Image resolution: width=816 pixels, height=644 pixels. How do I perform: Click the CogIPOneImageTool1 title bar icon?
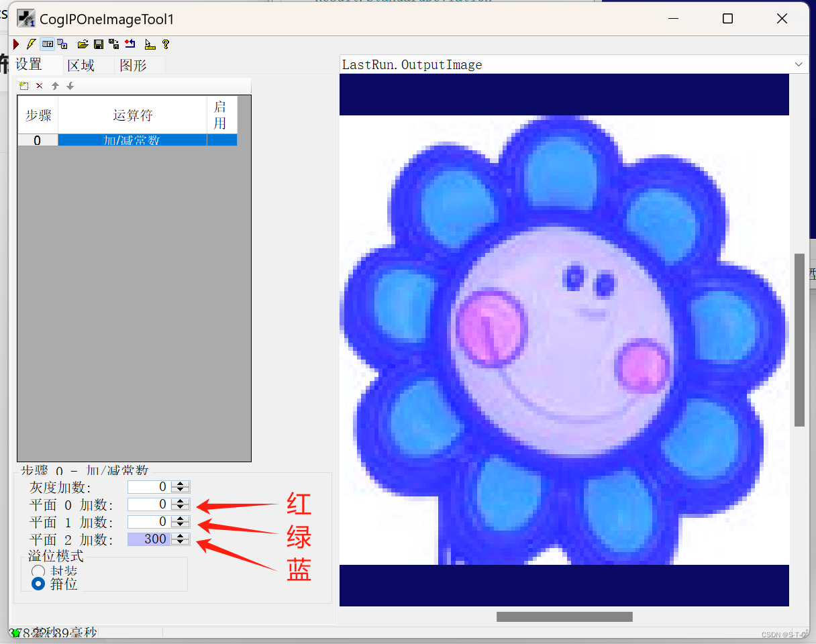26,18
